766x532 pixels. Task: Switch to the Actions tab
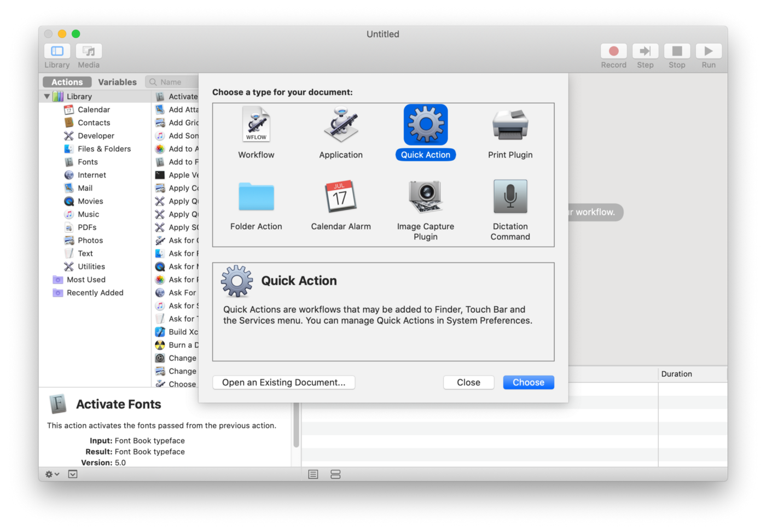tap(67, 82)
